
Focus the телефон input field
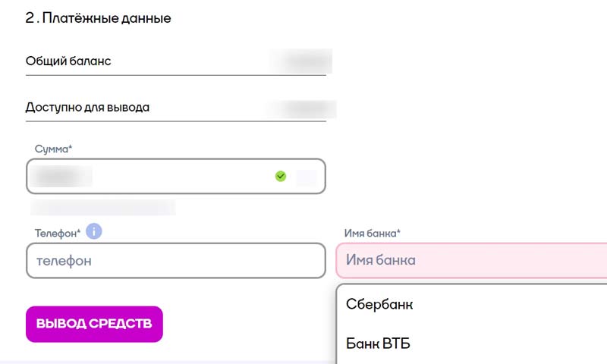175,261
